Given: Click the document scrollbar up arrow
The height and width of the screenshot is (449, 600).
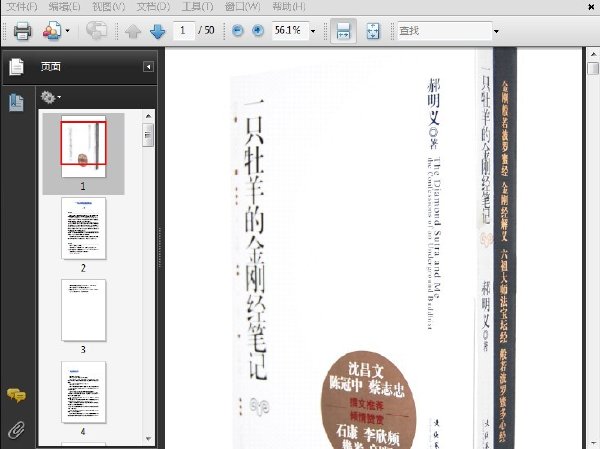Looking at the screenshot, I should point(593,54).
